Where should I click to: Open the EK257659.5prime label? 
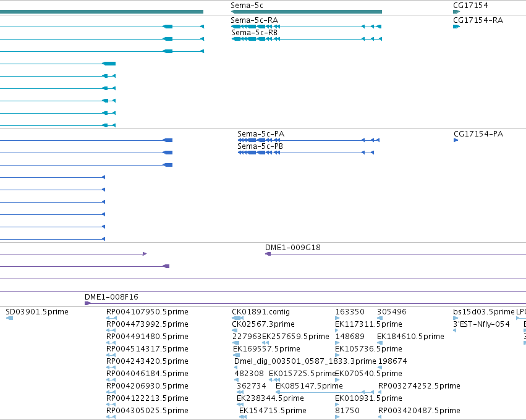click(295, 336)
